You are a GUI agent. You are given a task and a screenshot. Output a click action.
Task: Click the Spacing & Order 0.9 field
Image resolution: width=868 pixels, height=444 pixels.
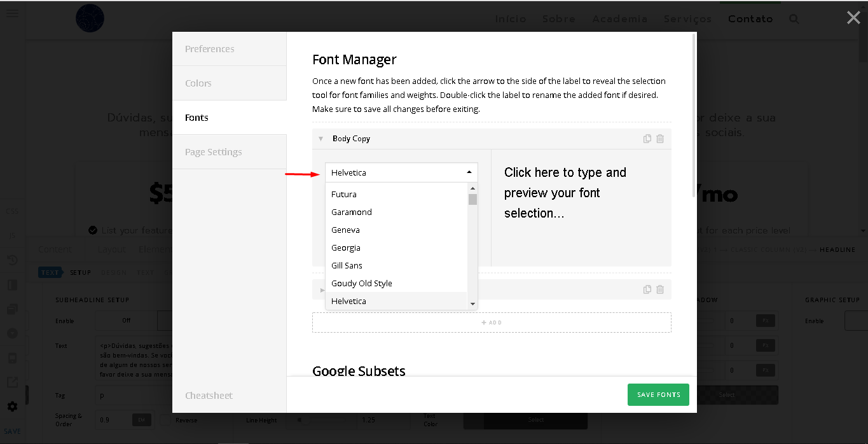[114, 420]
